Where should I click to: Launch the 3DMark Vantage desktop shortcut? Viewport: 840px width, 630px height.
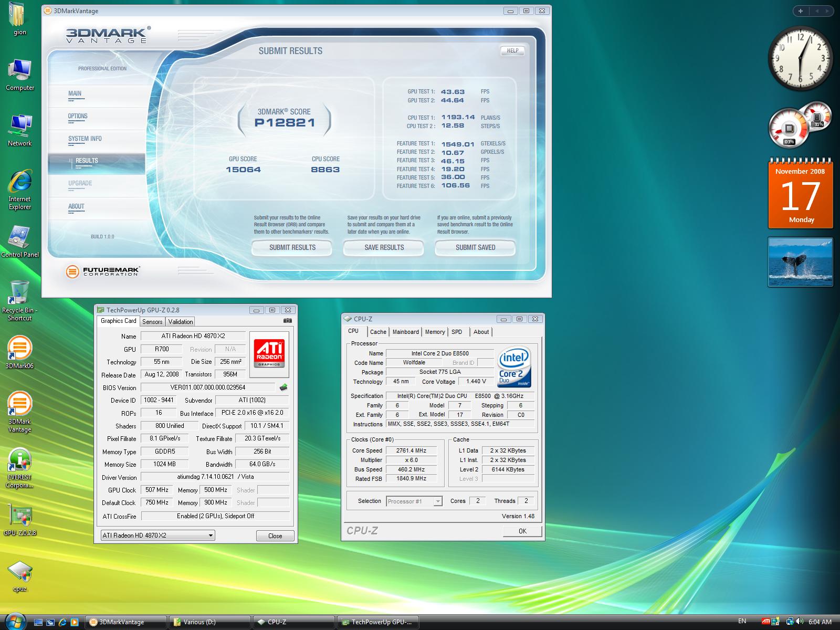click(20, 412)
